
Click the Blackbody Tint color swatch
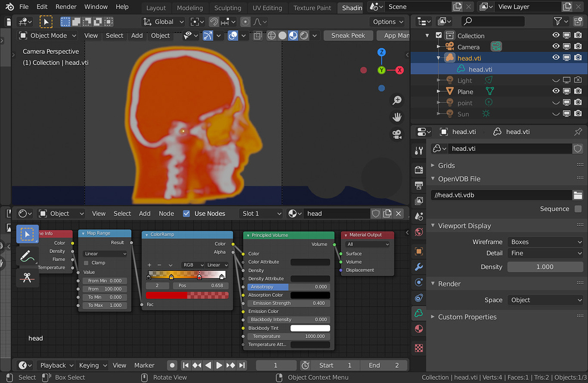pos(310,328)
